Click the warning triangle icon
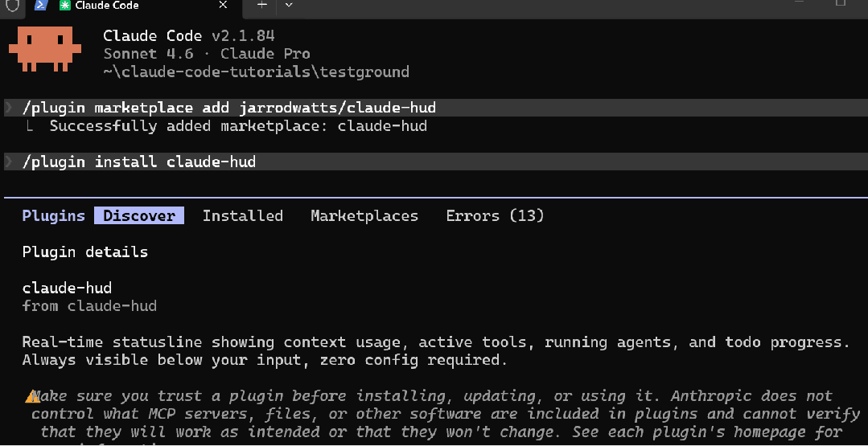The height and width of the screenshot is (446, 868). [x=32, y=396]
